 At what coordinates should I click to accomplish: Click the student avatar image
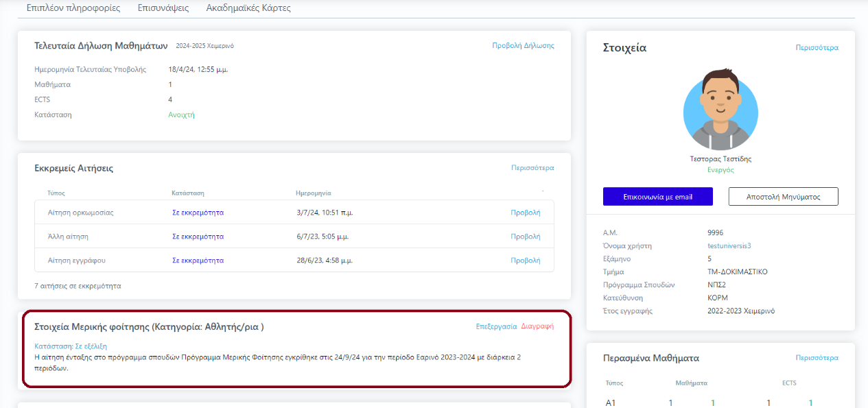click(720, 110)
